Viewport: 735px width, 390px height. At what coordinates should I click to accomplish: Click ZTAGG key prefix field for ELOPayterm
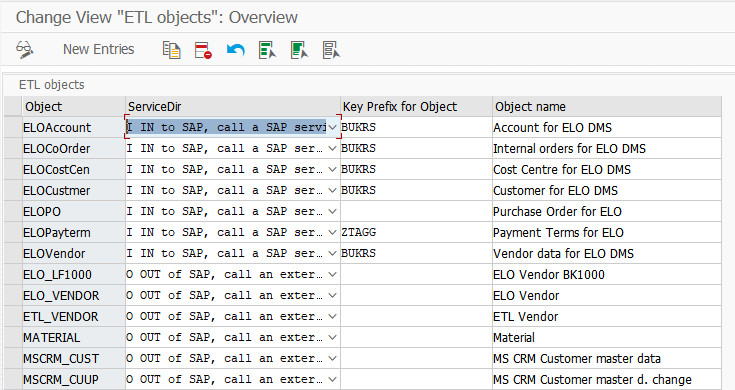click(416, 232)
